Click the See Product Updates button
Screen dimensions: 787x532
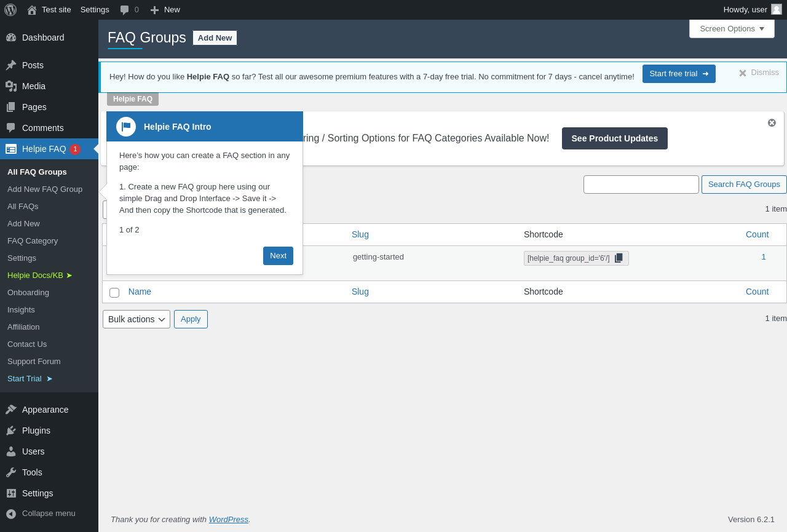coord(615,138)
